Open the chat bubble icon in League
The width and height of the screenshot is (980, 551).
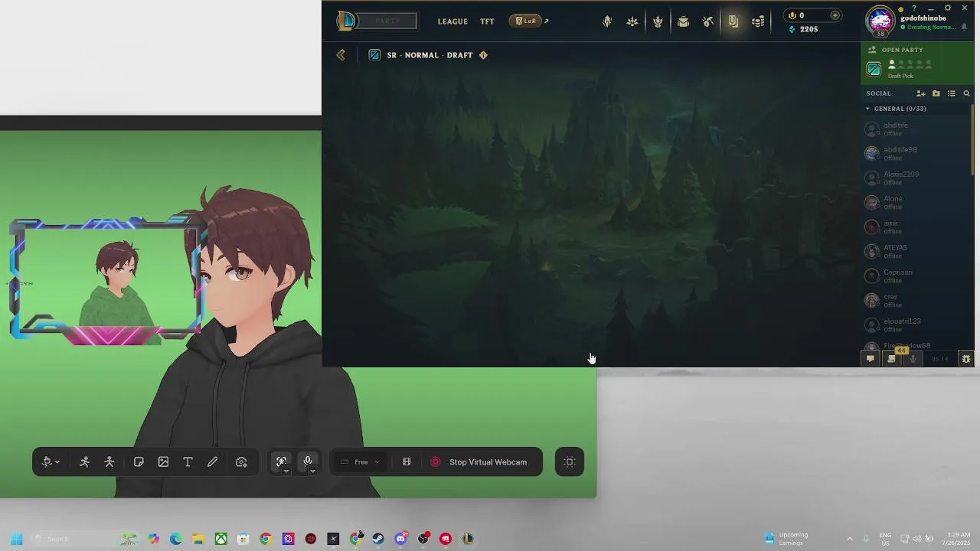click(x=870, y=359)
